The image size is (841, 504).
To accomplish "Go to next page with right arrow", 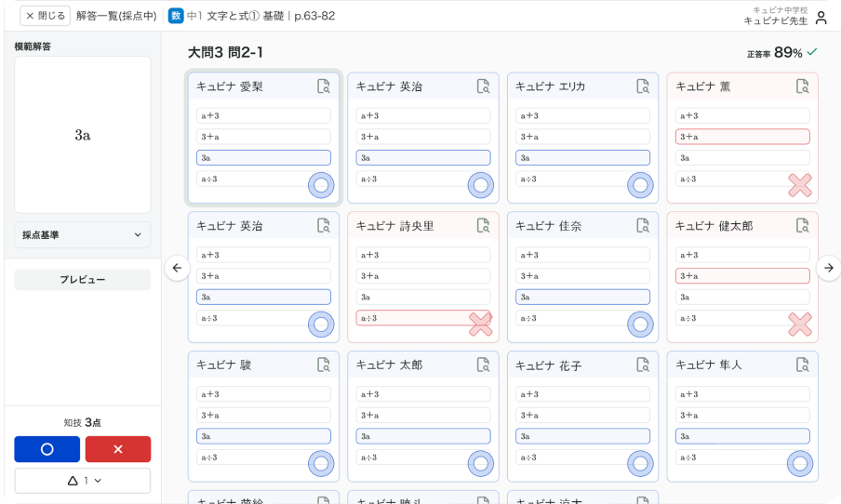I will point(829,268).
